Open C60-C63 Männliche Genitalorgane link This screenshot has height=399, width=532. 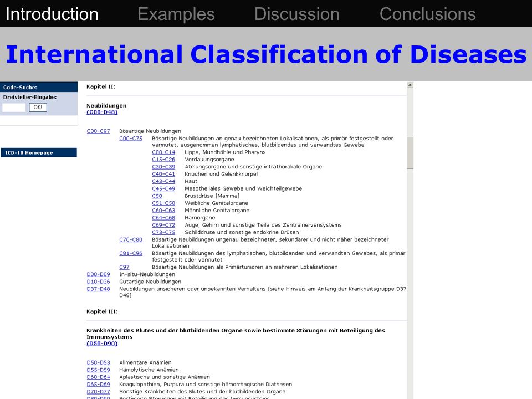163,211
